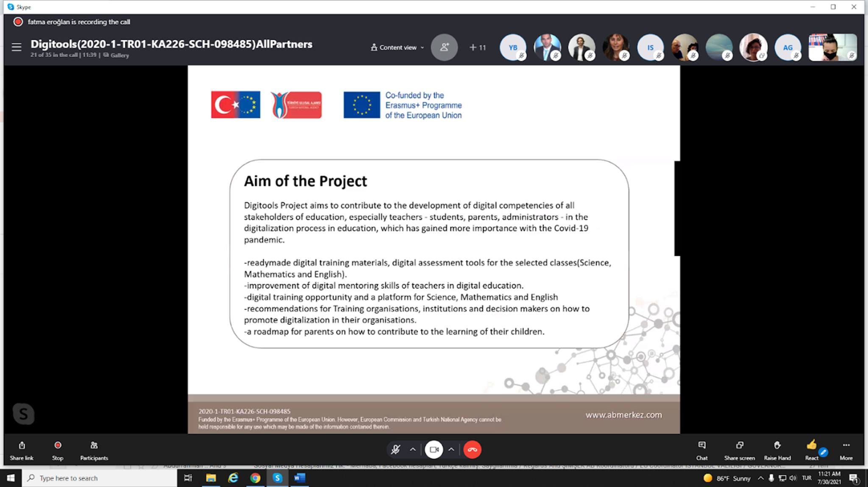The image size is (868, 487).
Task: Open Word from the Windows taskbar
Action: pos(299,478)
